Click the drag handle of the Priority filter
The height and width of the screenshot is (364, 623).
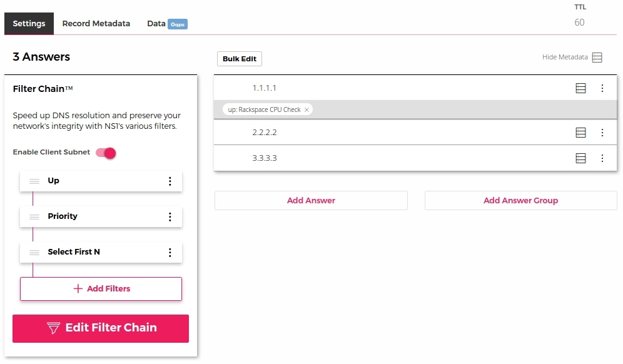(x=34, y=216)
